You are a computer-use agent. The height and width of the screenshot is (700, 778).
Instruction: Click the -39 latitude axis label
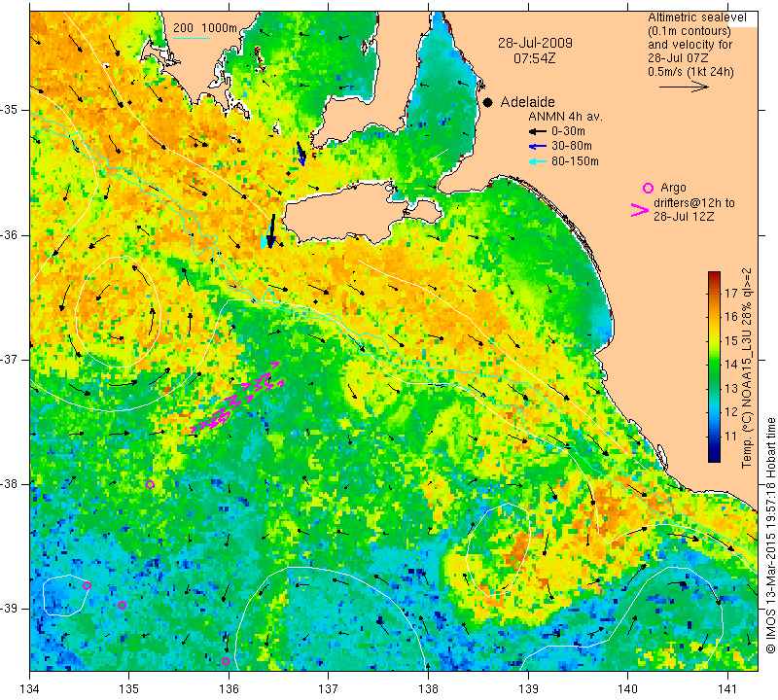pos(11,609)
